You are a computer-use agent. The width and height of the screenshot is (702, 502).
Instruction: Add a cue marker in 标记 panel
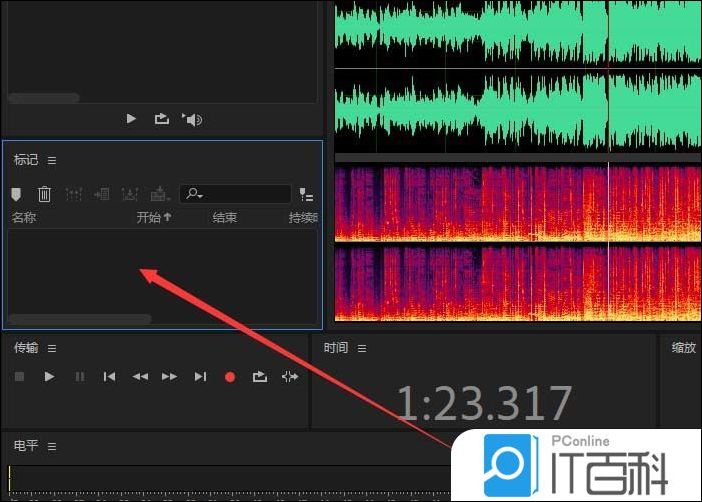(16, 194)
